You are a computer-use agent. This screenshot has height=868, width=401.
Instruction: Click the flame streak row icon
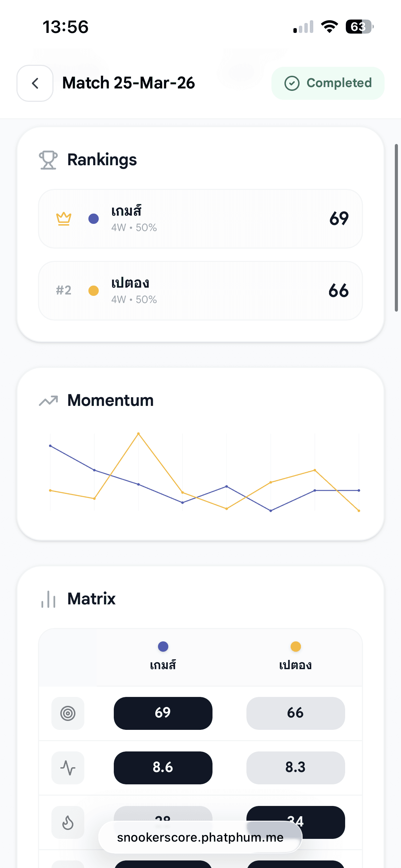click(68, 822)
